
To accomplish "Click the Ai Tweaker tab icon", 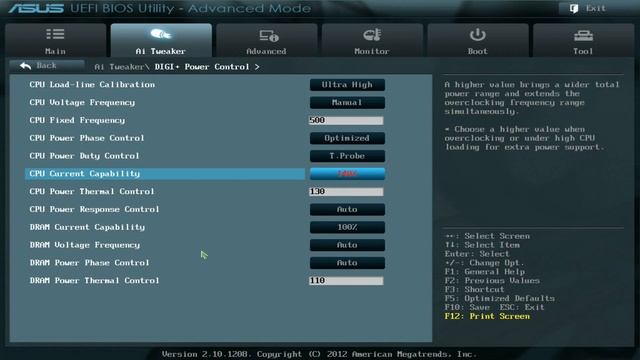I will [161, 34].
